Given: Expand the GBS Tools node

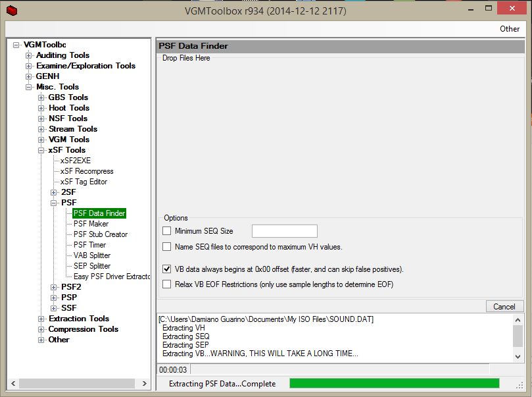Looking at the screenshot, I should (41, 97).
